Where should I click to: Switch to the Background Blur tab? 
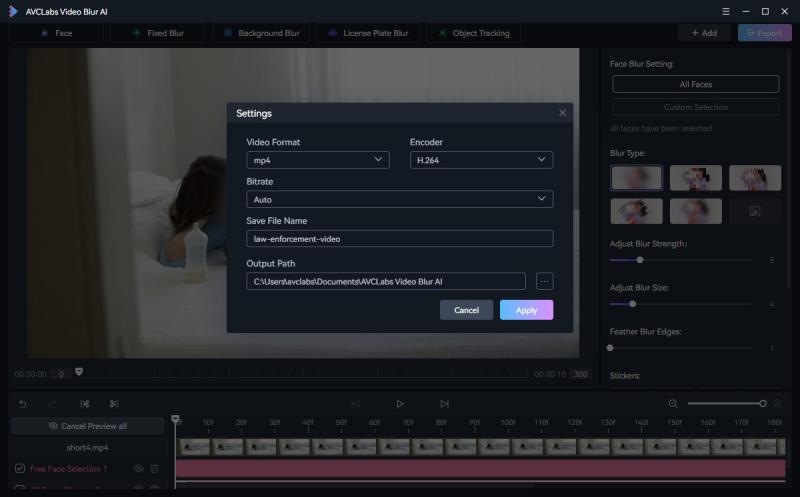(261, 33)
